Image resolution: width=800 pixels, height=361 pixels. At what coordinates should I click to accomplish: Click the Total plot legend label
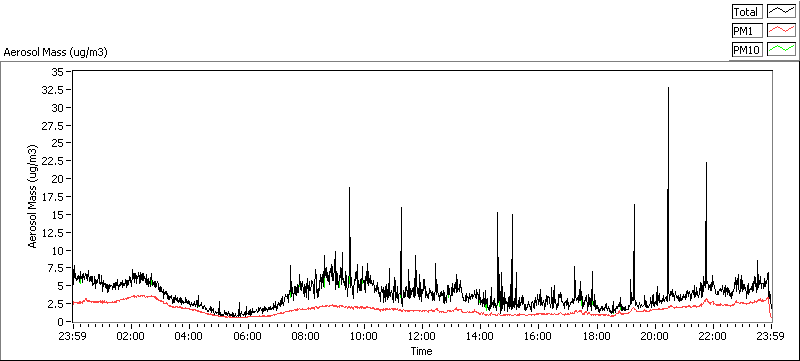[747, 12]
